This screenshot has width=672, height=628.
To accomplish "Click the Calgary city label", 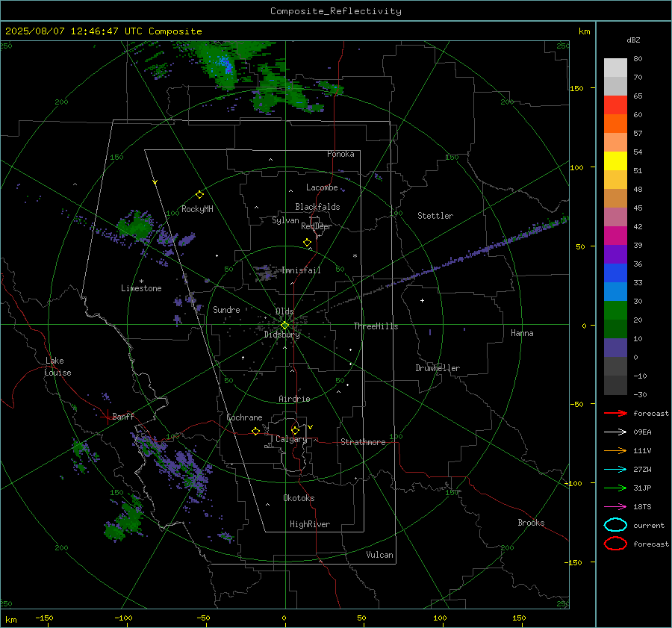I will pyautogui.click(x=291, y=439).
